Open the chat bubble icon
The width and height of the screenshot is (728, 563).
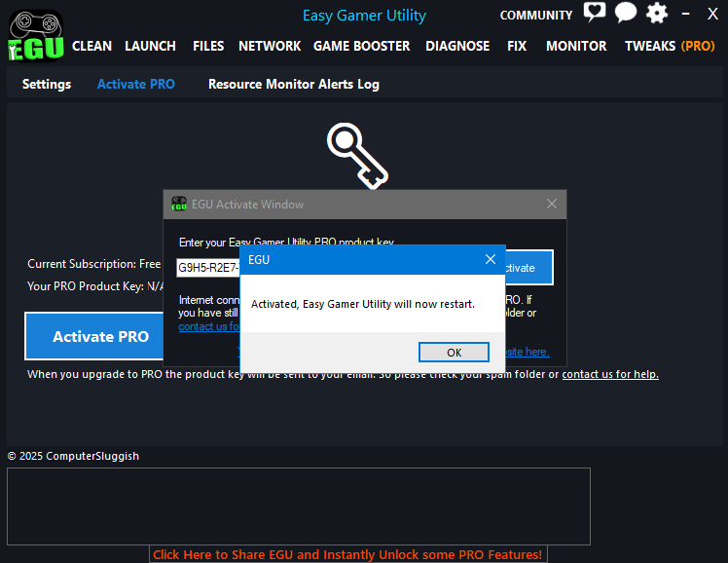(626, 12)
